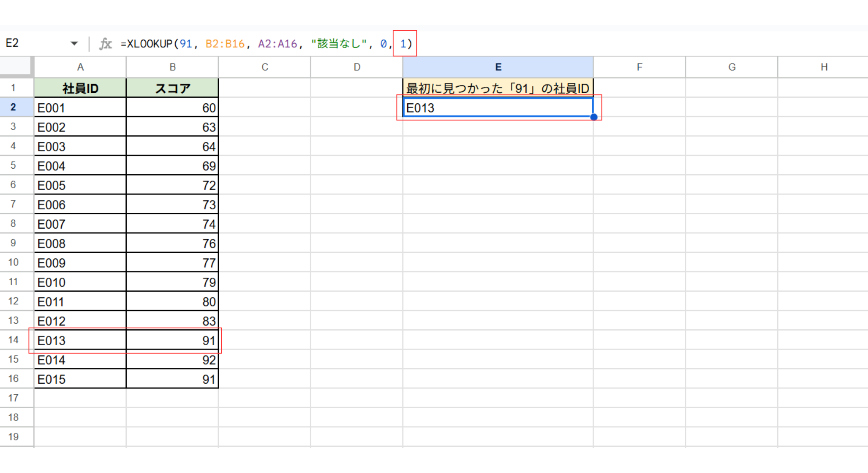Select score cell with value 72
Image resolution: width=868 pixels, height=473 pixels.
[172, 185]
